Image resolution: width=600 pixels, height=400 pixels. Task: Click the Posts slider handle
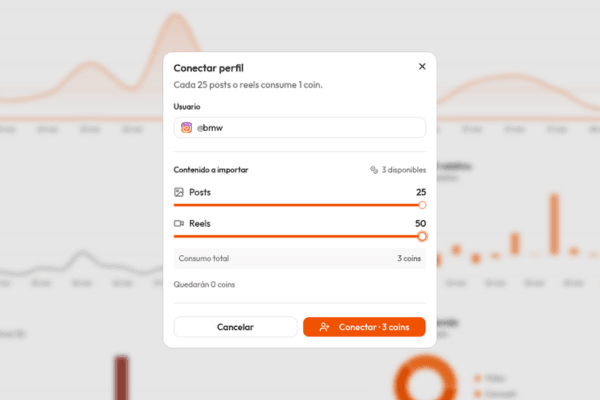point(422,205)
